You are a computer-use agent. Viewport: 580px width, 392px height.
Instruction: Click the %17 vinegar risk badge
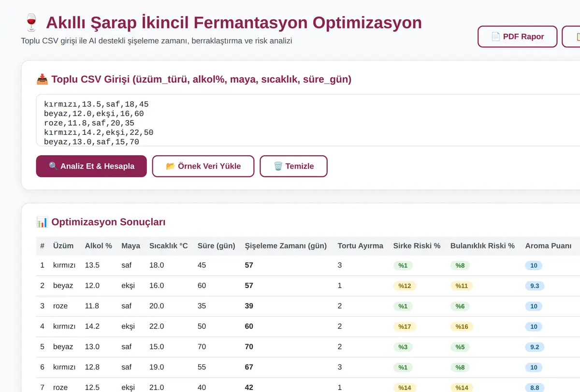click(405, 326)
